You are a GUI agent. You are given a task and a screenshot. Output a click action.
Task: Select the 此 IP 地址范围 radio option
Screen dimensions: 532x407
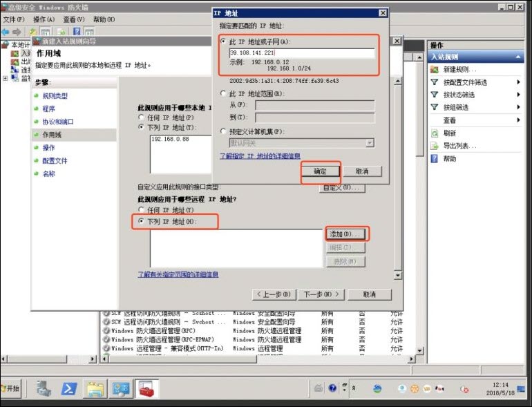(223, 93)
